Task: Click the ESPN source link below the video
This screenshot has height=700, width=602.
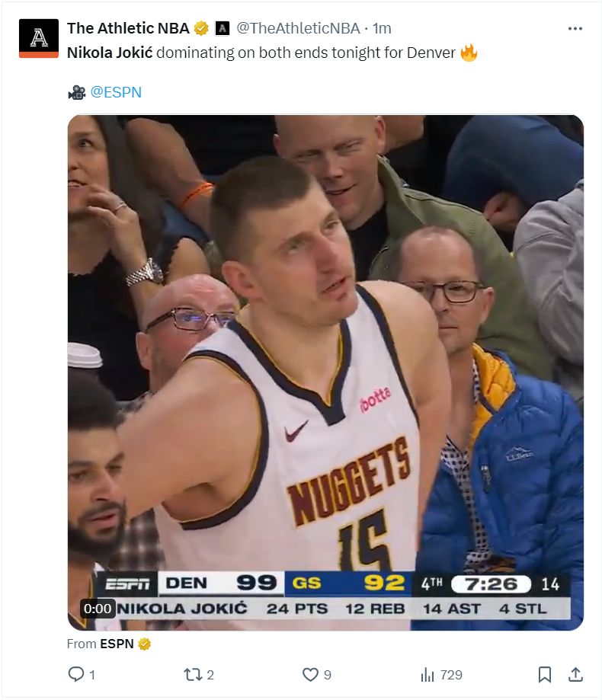Action: click(x=117, y=644)
